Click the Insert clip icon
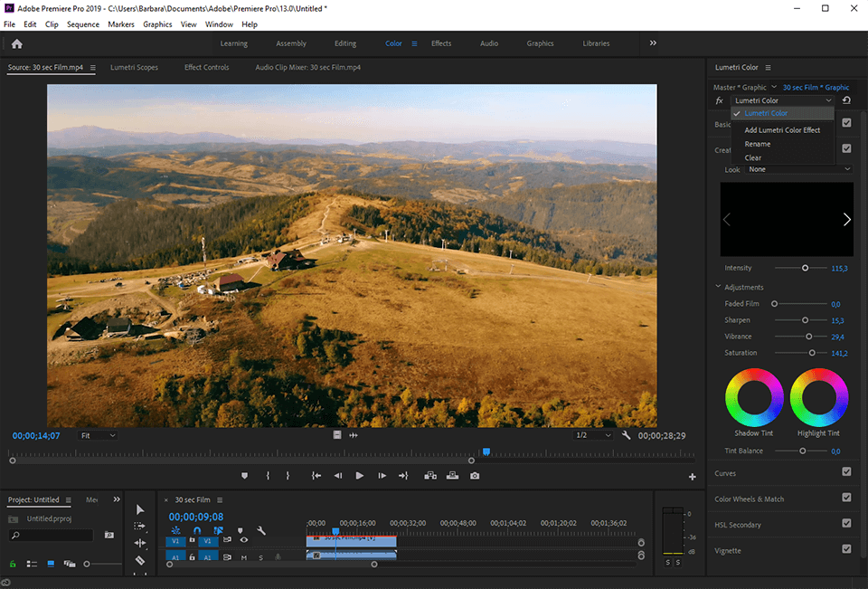The height and width of the screenshot is (589, 868). click(429, 475)
